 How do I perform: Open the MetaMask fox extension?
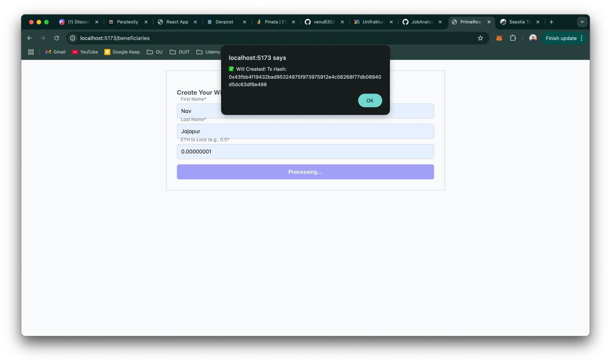tap(499, 38)
